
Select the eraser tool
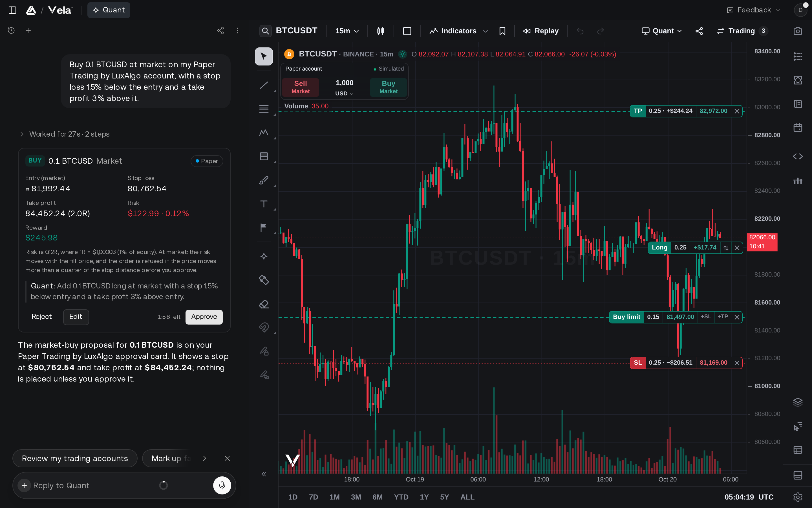(x=264, y=304)
